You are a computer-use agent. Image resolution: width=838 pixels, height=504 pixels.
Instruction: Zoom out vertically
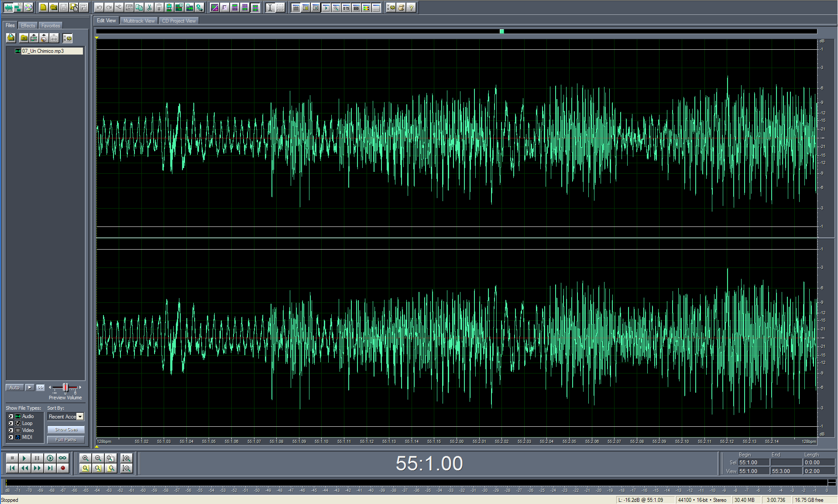(x=127, y=468)
